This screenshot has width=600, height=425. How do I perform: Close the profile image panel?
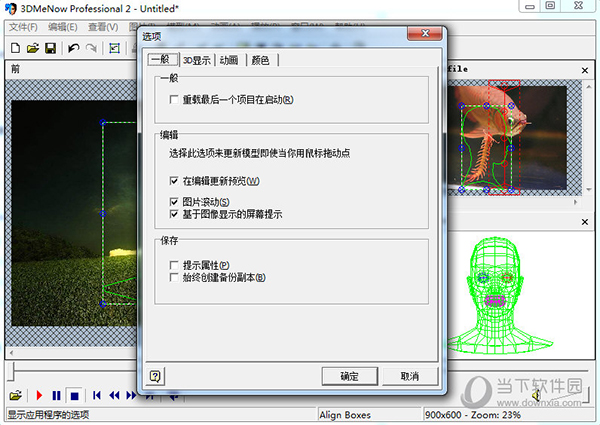point(585,70)
